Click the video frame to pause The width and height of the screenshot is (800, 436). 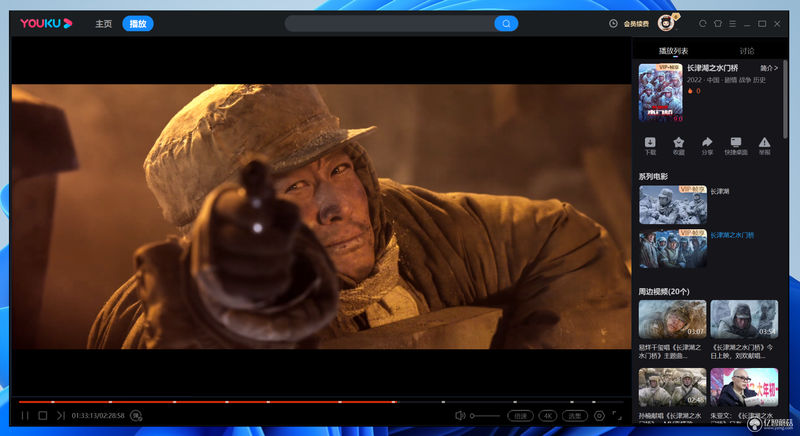click(x=321, y=217)
